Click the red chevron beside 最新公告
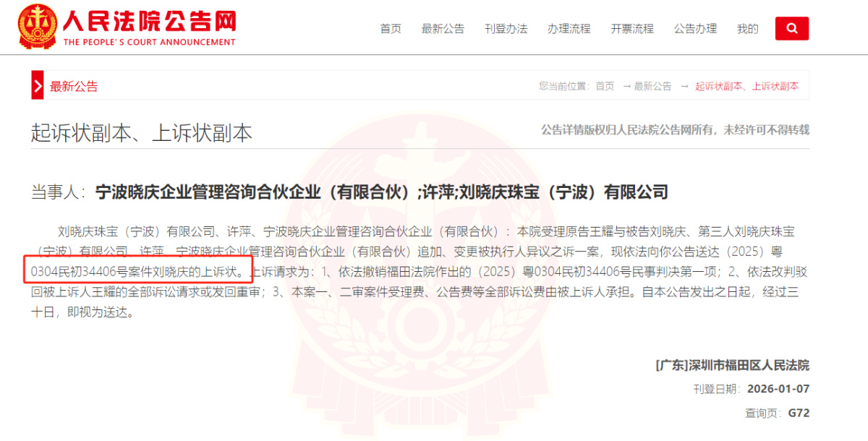This screenshot has width=868, height=441. (x=38, y=85)
